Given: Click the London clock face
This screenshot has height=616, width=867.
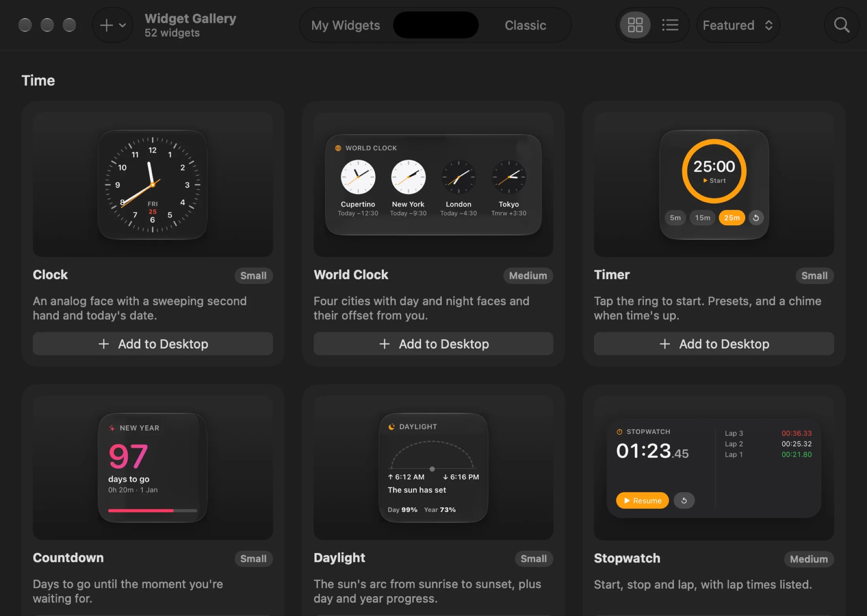Looking at the screenshot, I should tap(458, 177).
